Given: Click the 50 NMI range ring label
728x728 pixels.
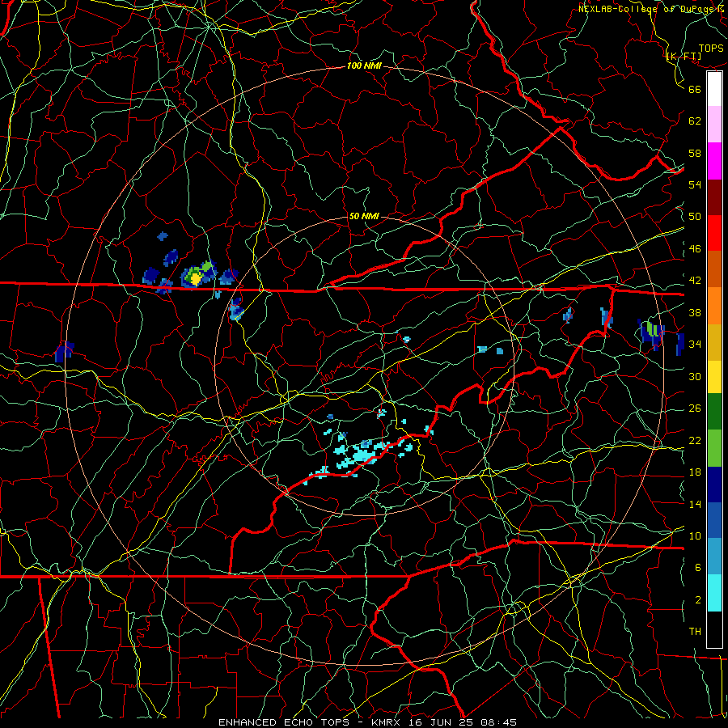Looking at the screenshot, I should click(364, 216).
